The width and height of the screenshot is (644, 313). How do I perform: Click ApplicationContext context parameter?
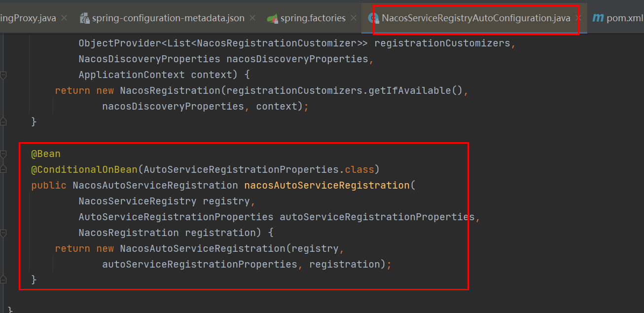click(x=155, y=75)
